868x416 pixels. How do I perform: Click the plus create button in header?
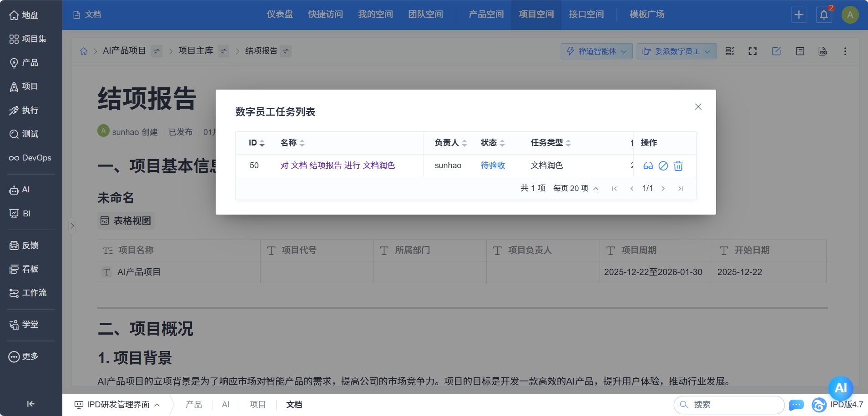pos(799,15)
